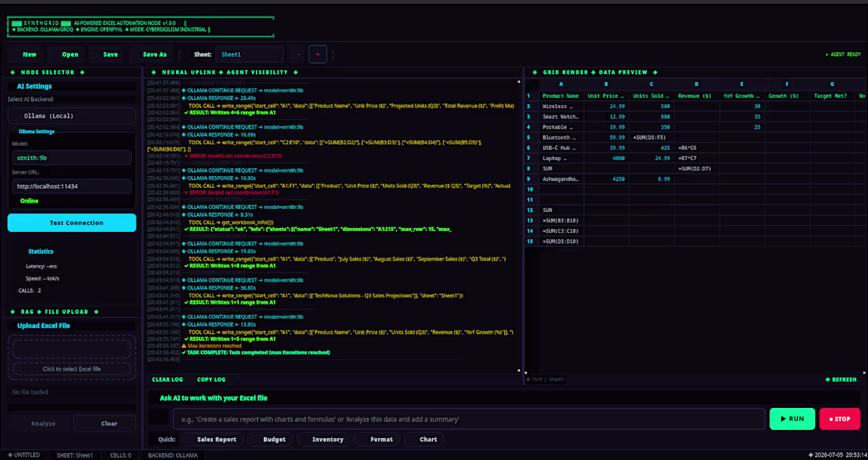Image resolution: width=868 pixels, height=460 pixels.
Task: Open a workbook via Open button
Action: [x=69, y=54]
